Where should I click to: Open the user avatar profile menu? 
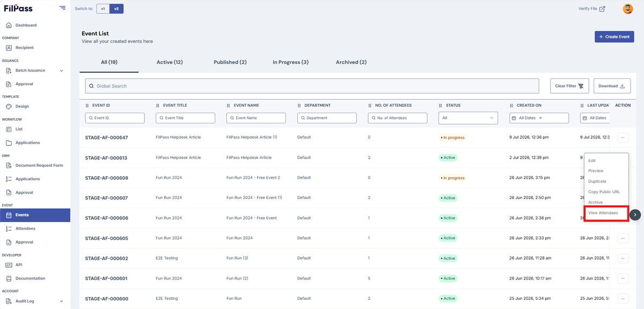tap(627, 9)
